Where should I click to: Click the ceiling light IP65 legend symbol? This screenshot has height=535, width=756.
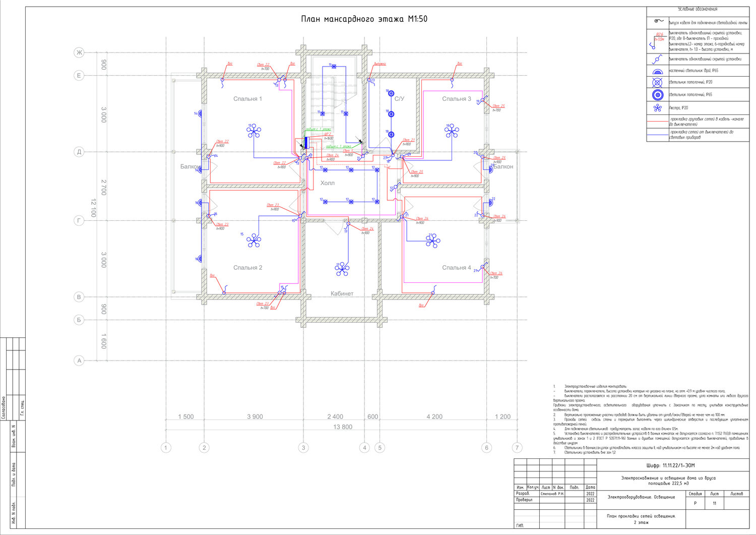click(x=657, y=95)
